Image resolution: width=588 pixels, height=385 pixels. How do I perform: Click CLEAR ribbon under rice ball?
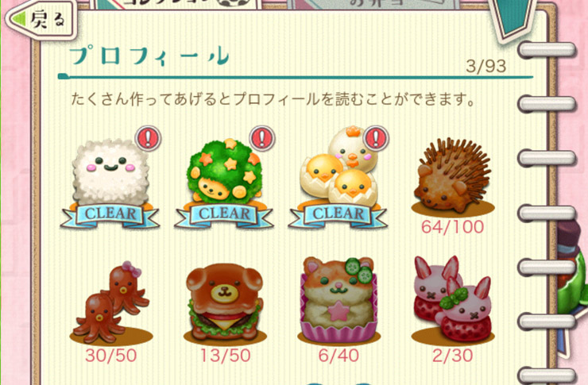coord(110,216)
